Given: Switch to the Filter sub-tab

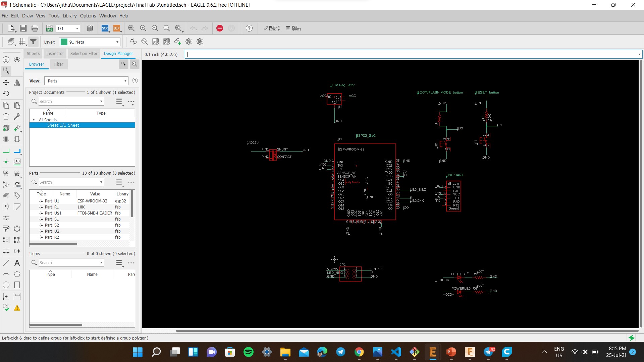Looking at the screenshot, I should click(x=59, y=64).
